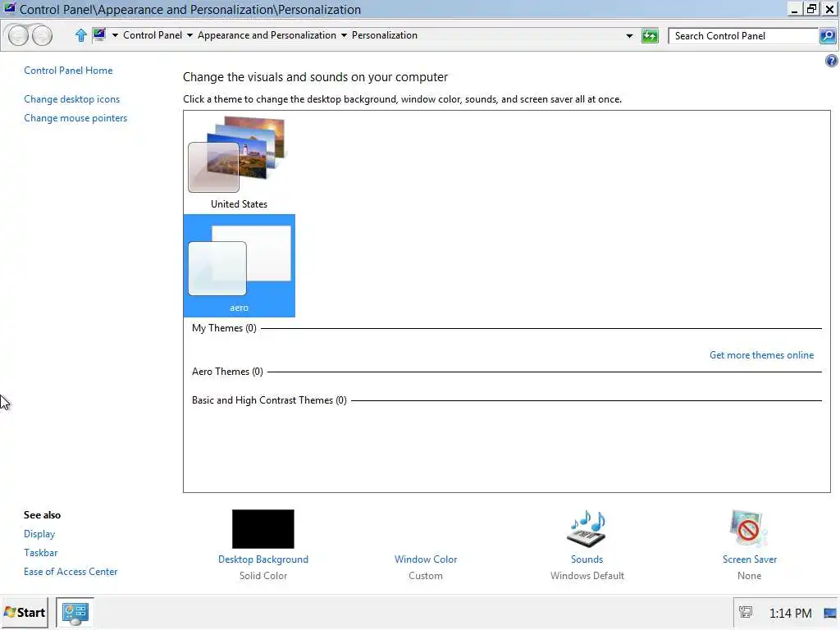Open dropdown arrow before Control Panel breadcrumb

(x=115, y=35)
